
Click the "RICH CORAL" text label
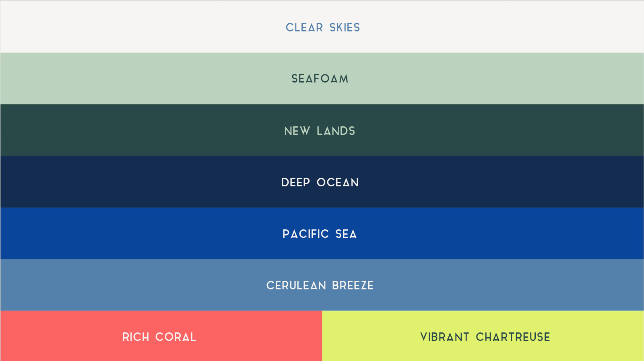159,337
